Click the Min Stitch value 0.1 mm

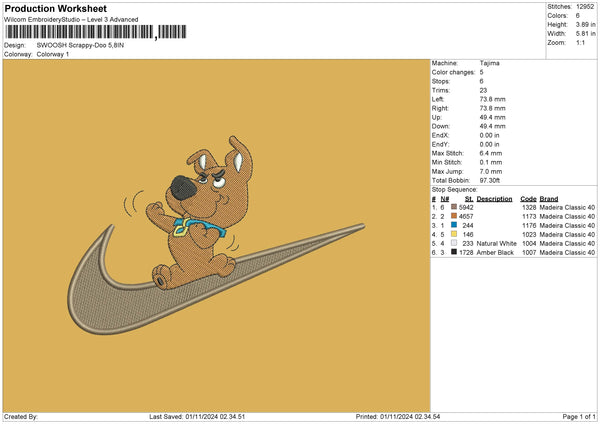[491, 162]
